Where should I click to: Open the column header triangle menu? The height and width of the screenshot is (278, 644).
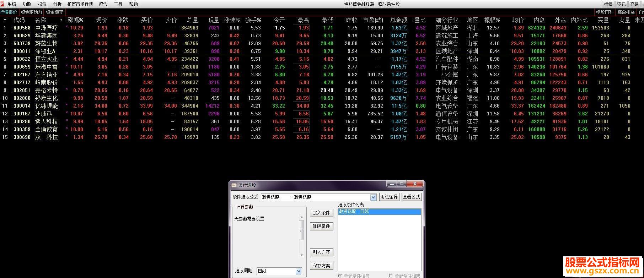coord(5,20)
